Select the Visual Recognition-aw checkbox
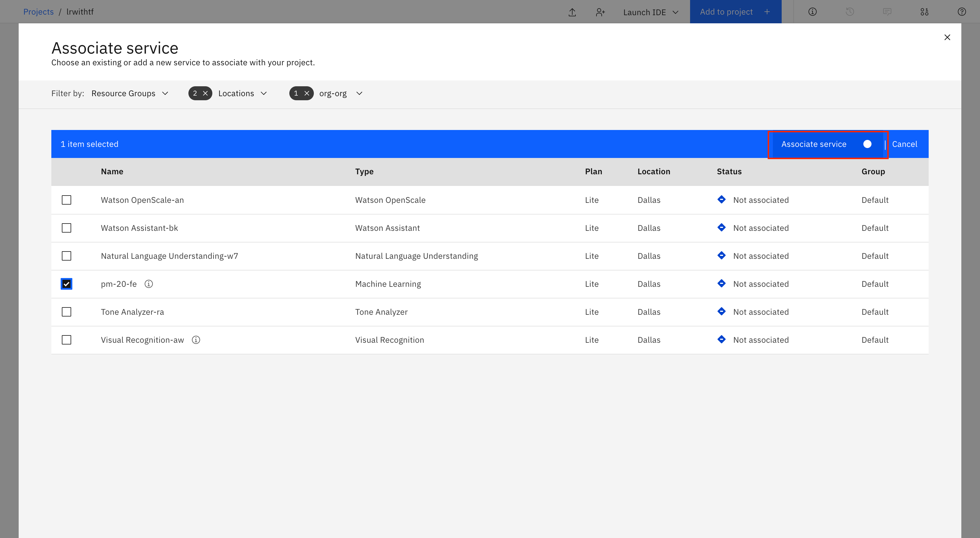 66,340
